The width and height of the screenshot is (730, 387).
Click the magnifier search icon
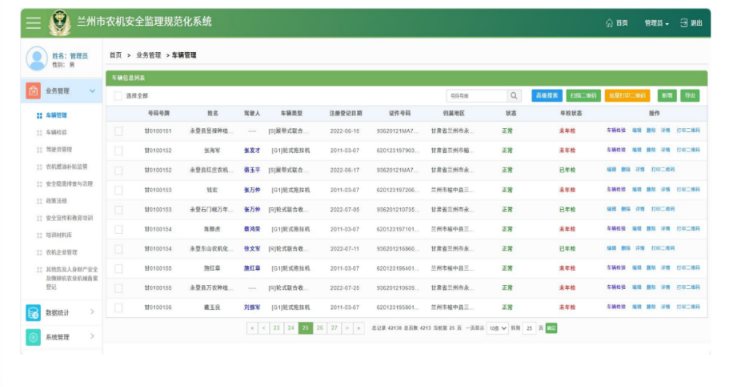(x=514, y=95)
